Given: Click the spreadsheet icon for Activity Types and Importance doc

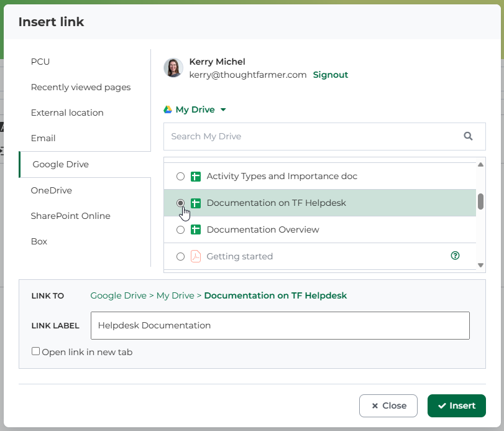Looking at the screenshot, I should (196, 177).
